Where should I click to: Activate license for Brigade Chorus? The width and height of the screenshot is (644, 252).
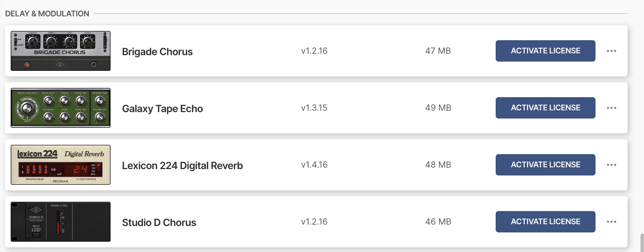point(545,51)
